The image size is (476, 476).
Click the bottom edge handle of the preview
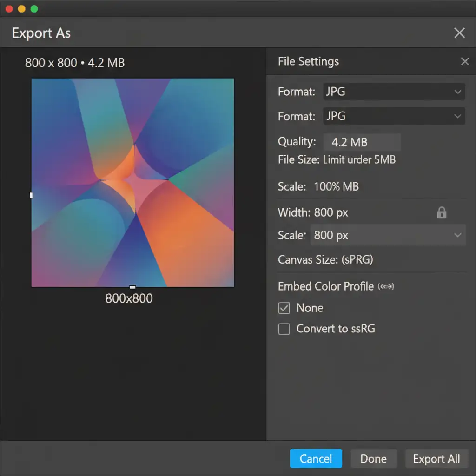pyautogui.click(x=132, y=287)
